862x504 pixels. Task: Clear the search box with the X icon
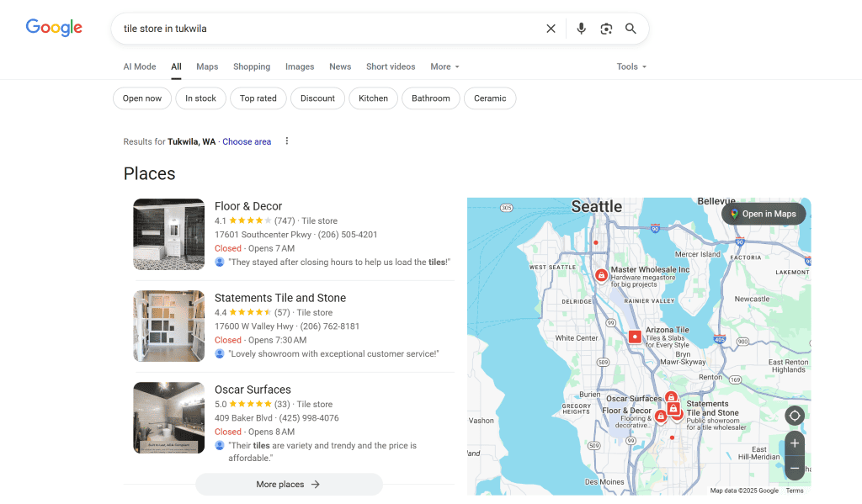click(551, 29)
